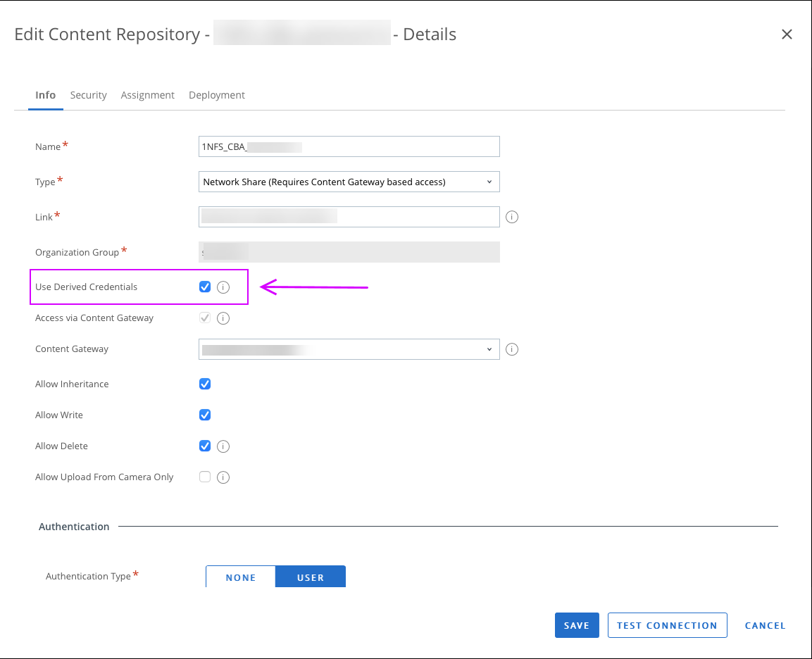Uncheck Use Derived Credentials checkbox
Viewport: 812px width, 659px height.
[205, 287]
